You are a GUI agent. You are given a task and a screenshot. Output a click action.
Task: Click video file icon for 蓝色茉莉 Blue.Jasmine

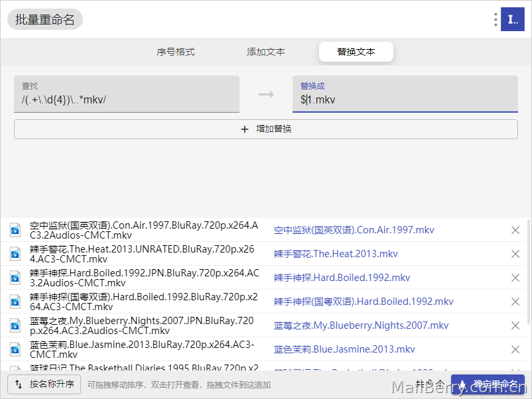(x=15, y=349)
